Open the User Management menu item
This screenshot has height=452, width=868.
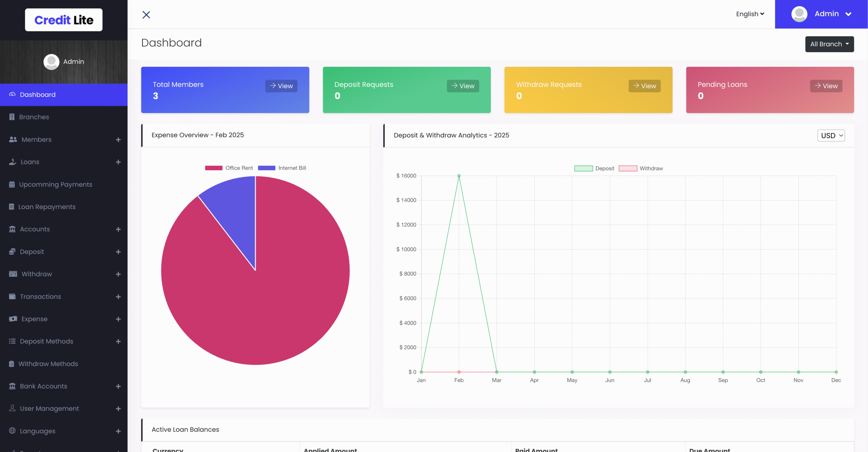click(49, 408)
